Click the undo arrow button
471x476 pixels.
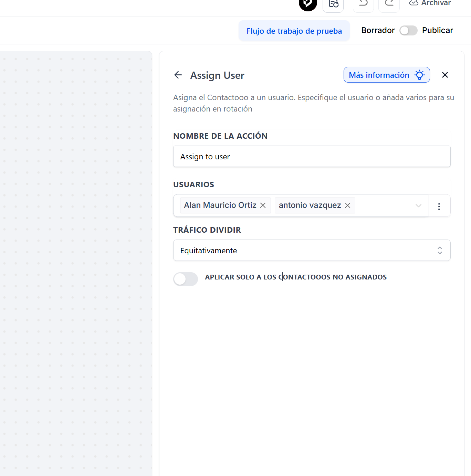pyautogui.click(x=363, y=4)
